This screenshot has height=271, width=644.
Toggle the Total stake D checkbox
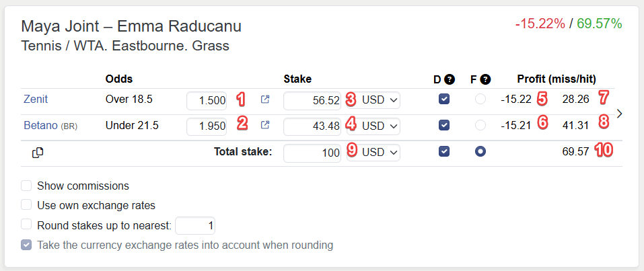(443, 152)
